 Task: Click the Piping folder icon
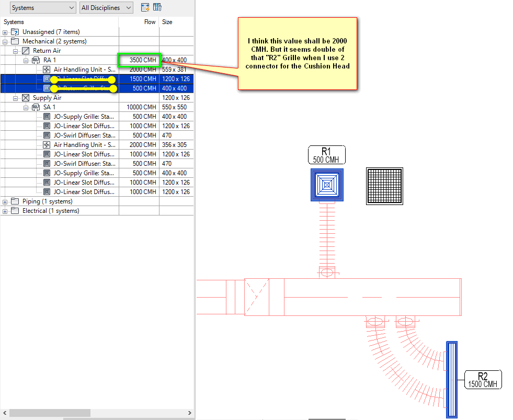click(15, 201)
